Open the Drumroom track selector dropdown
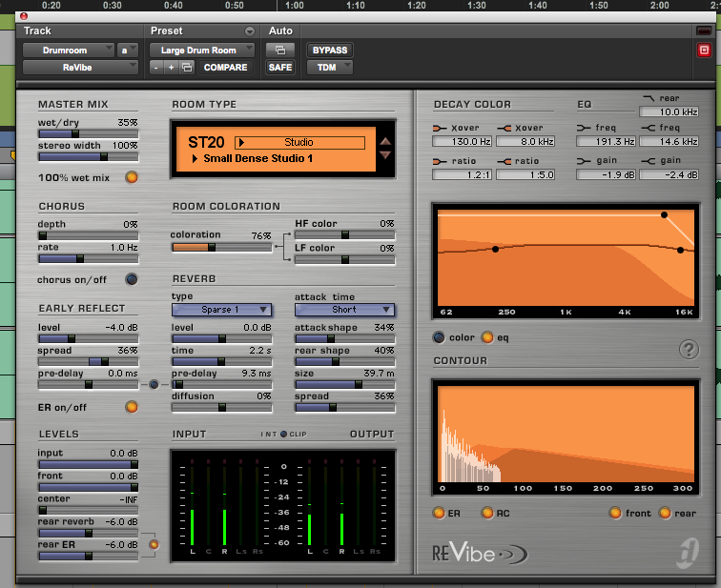Viewport: 721px width, 588px height. click(x=68, y=51)
